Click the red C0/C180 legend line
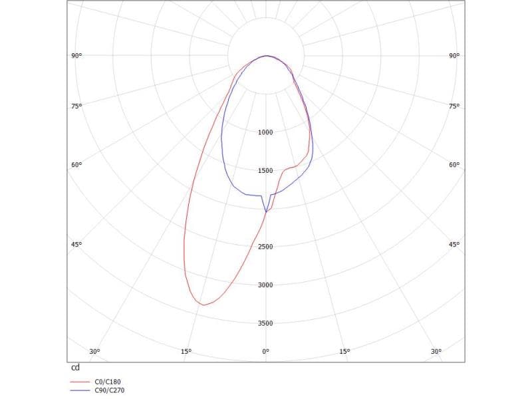 [x=79, y=382]
